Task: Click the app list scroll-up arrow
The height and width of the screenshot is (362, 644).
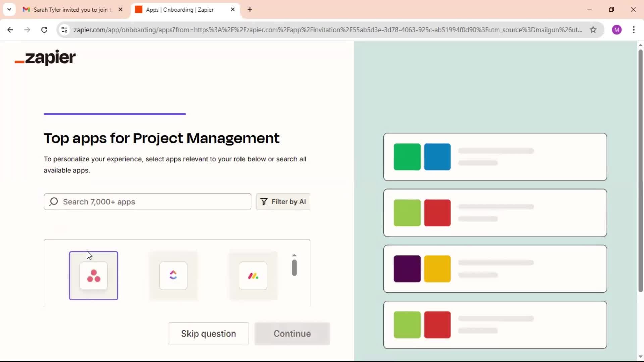Action: coord(294,255)
